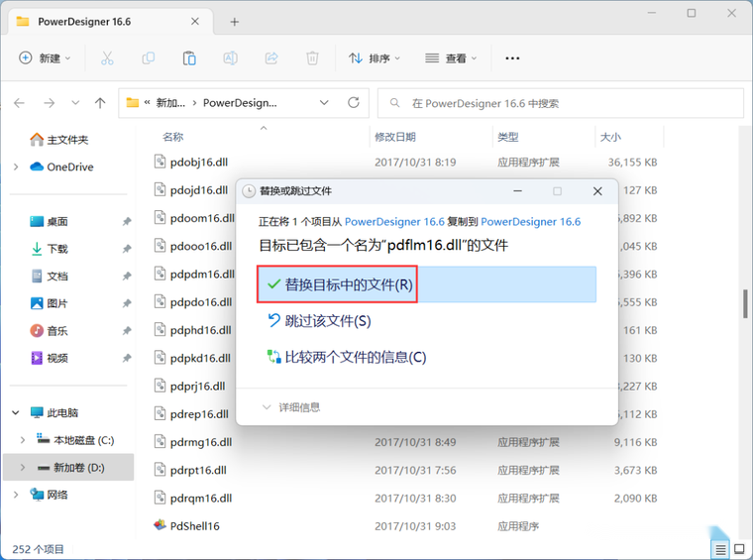This screenshot has width=753, height=560.
Task: Click the source PowerDesigner 16.6 link
Action: (394, 221)
